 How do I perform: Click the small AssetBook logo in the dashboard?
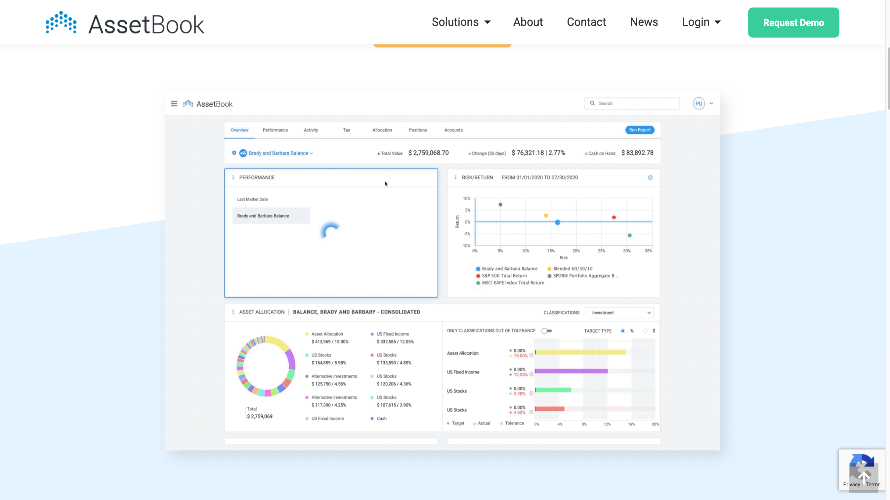tap(208, 104)
